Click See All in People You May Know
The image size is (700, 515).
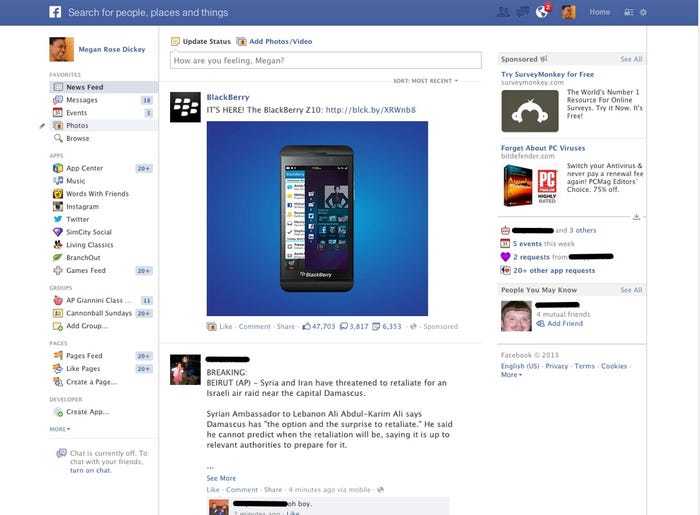[631, 290]
